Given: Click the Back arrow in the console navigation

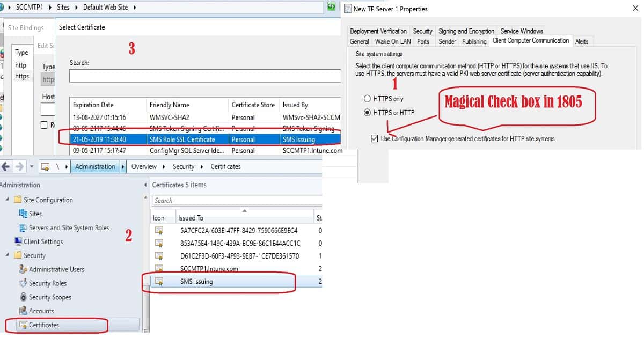Looking at the screenshot, I should (6, 167).
